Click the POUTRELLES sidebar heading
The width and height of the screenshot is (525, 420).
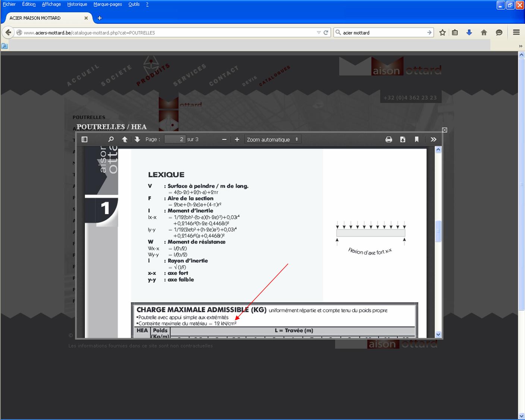coord(89,117)
